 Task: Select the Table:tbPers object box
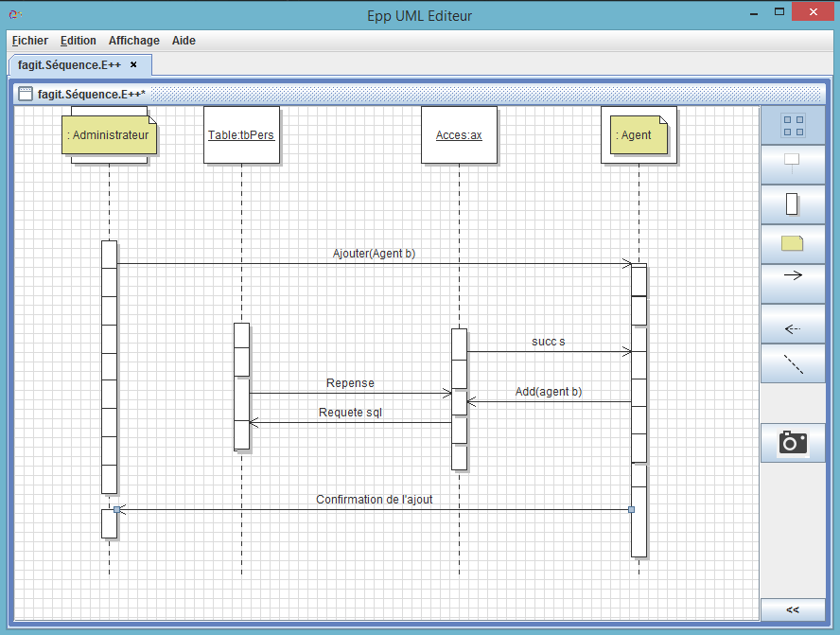click(241, 135)
